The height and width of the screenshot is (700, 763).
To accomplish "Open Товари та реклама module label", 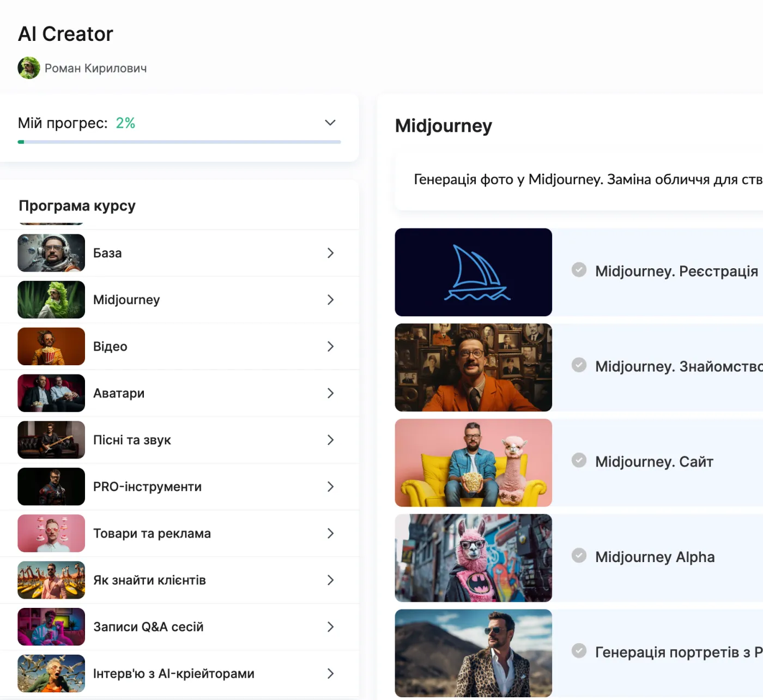I will (x=152, y=534).
